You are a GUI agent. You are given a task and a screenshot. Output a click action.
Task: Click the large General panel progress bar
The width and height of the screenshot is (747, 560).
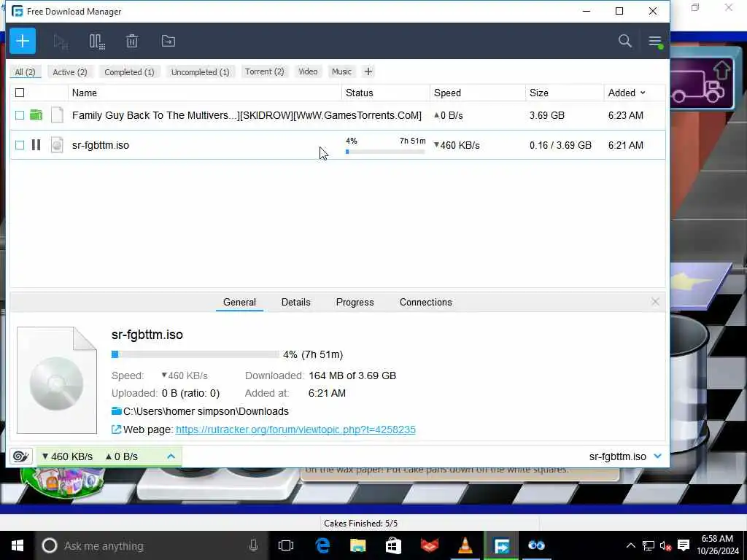point(195,354)
